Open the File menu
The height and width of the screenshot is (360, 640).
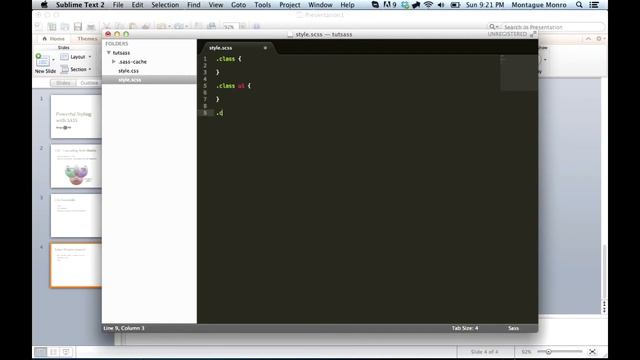(118, 5)
